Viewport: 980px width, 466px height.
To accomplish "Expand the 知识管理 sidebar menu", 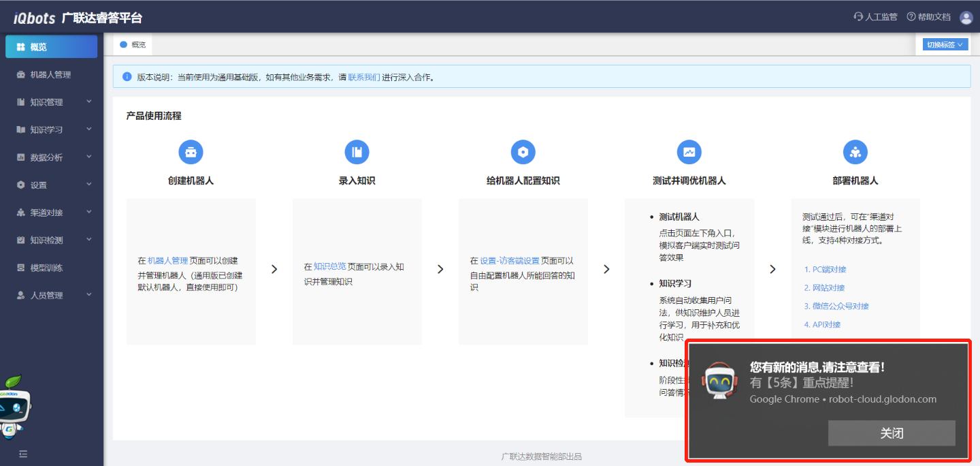I will coord(52,102).
